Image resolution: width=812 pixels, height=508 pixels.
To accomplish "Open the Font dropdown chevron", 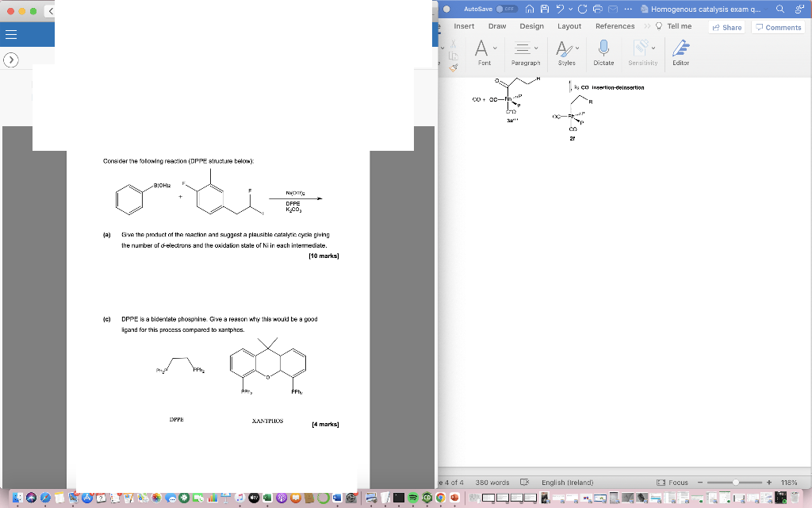I will (494, 47).
